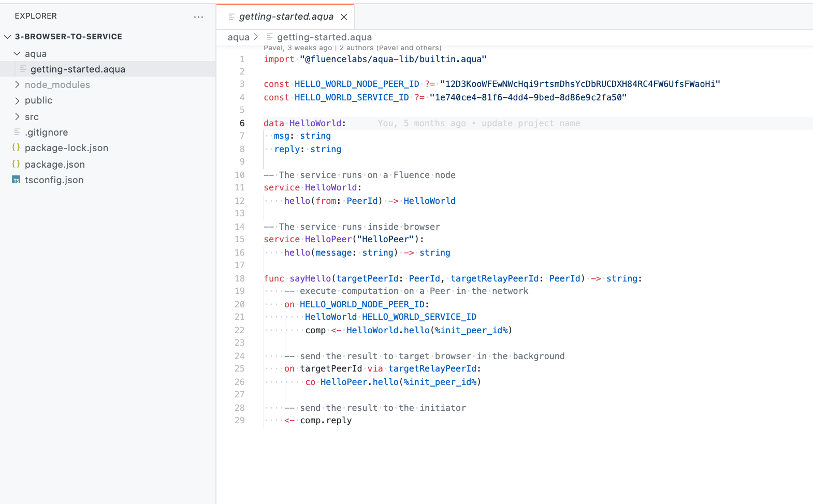
Task: Click 'func sayHello' on line 18
Action: pyautogui.click(x=297, y=278)
